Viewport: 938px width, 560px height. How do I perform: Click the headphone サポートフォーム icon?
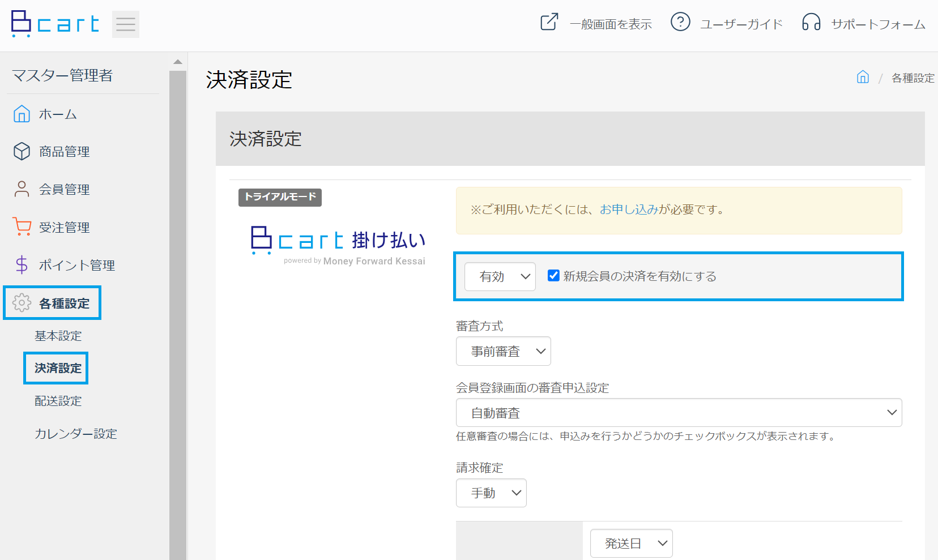[x=811, y=22]
